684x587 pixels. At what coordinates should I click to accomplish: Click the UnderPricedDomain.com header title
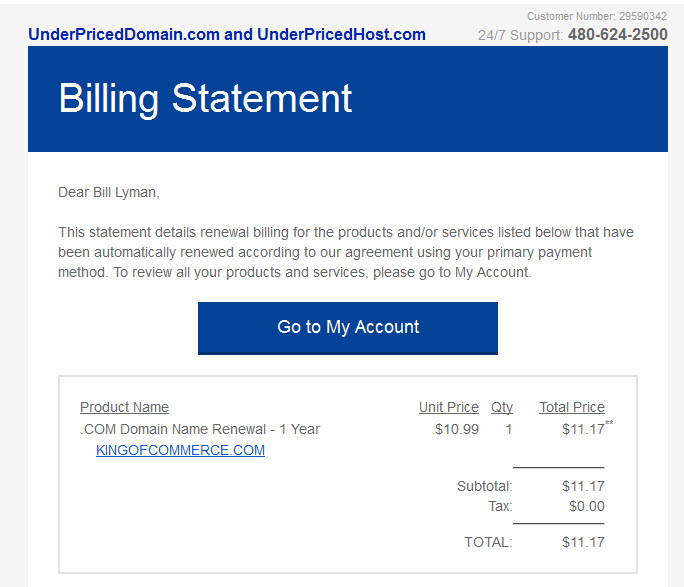[x=227, y=34]
